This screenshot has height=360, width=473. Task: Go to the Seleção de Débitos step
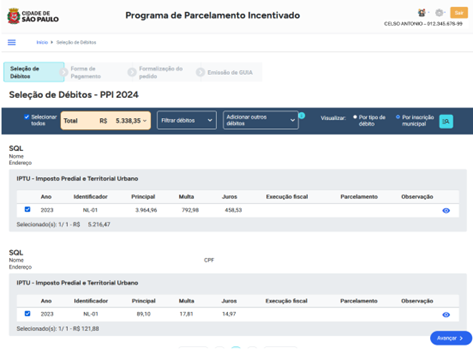click(x=34, y=72)
